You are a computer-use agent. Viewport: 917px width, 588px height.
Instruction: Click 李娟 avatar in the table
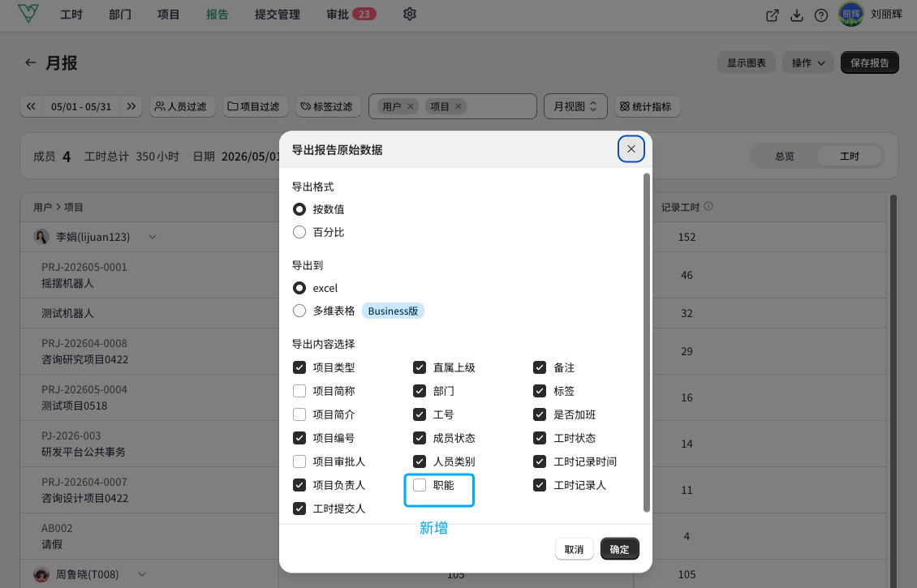[41, 237]
